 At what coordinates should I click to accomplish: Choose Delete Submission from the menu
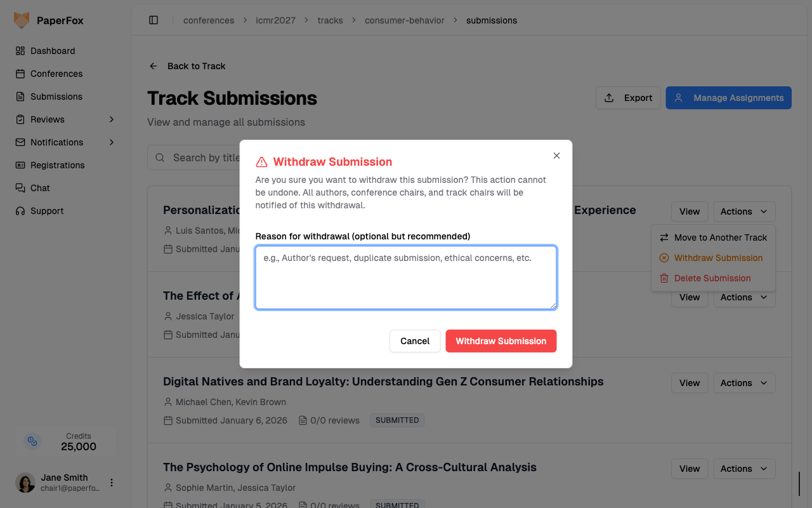coord(712,278)
